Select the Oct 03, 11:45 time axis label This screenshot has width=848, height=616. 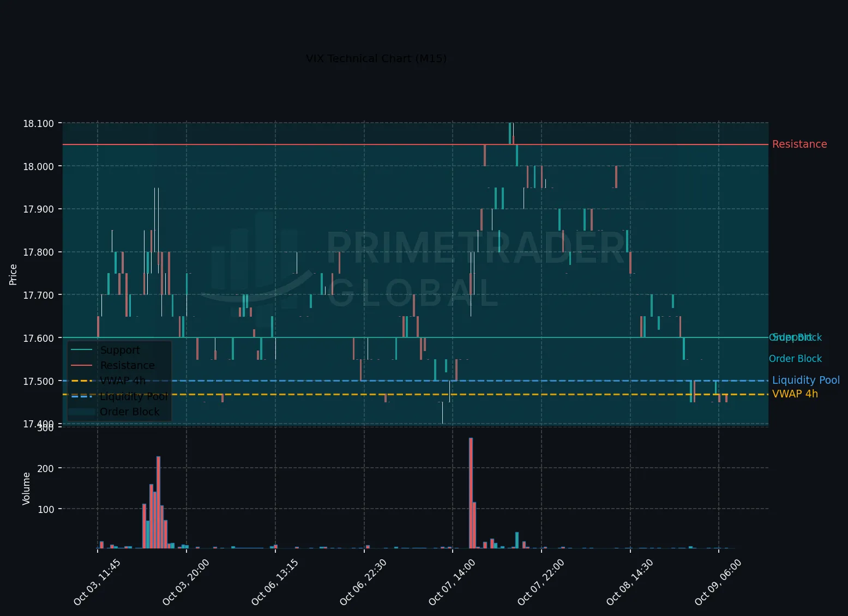pyautogui.click(x=97, y=582)
